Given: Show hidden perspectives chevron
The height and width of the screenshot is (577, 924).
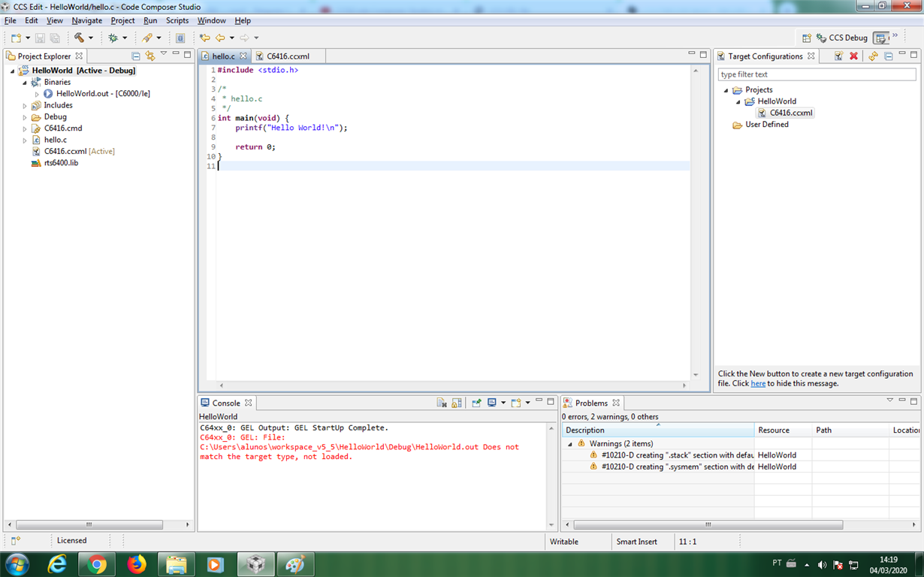Looking at the screenshot, I should [895, 36].
